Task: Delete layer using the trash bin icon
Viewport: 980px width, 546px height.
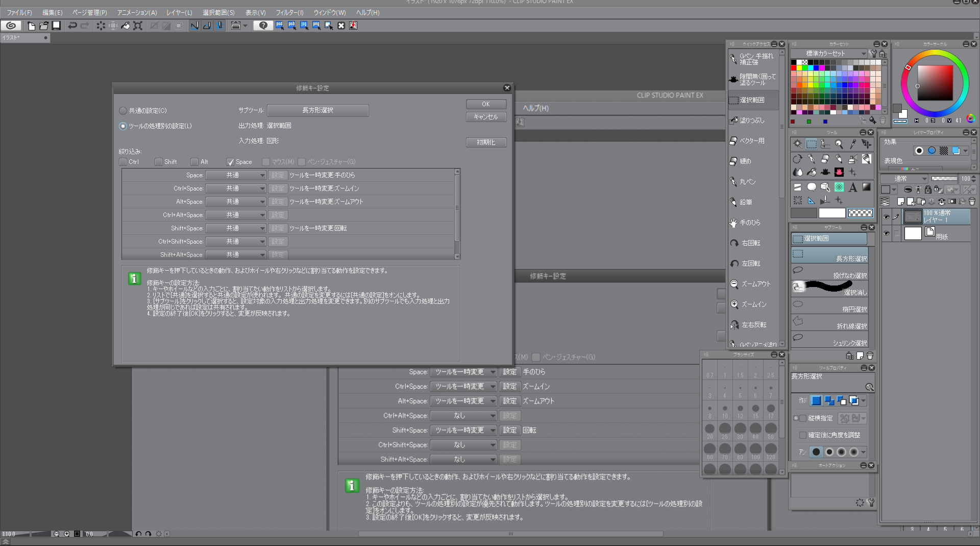Action: (x=972, y=202)
